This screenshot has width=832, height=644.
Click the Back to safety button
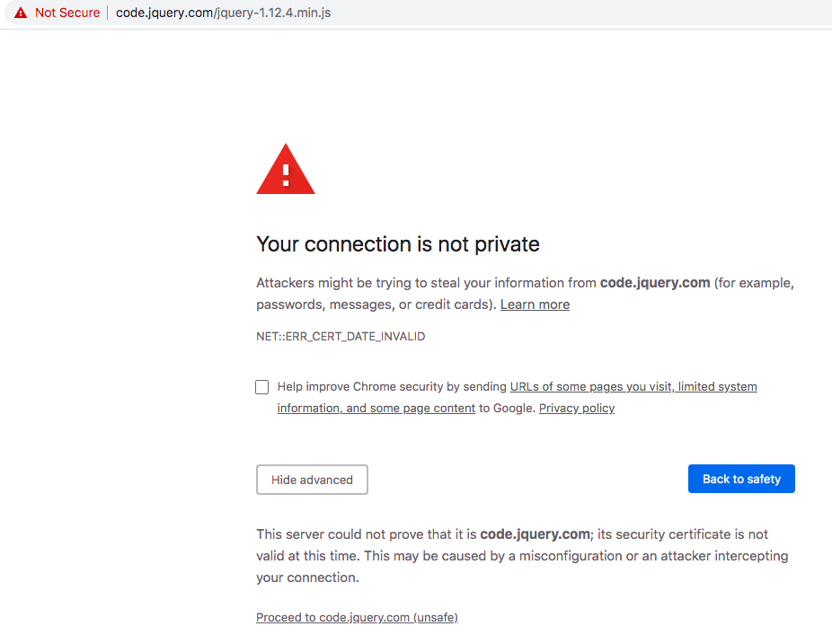(x=740, y=479)
